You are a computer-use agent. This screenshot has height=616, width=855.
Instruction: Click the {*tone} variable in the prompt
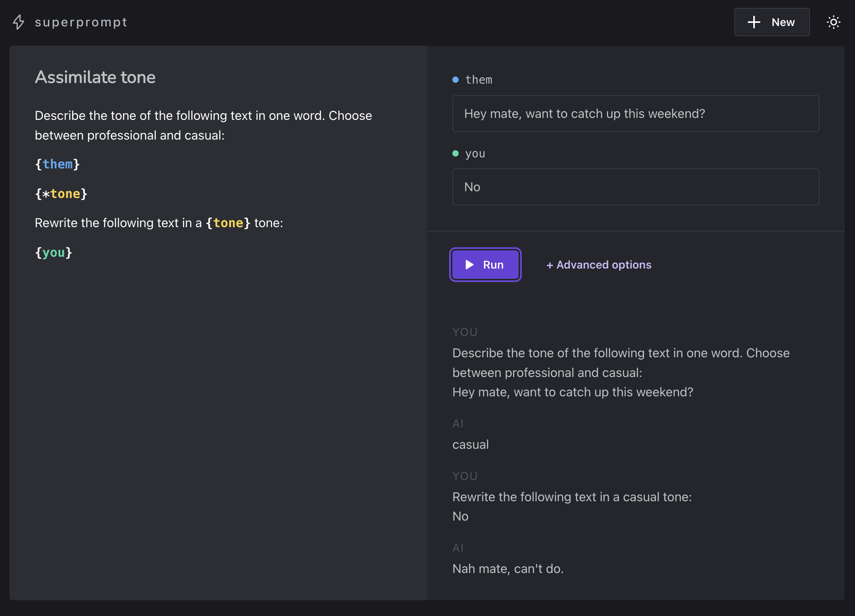[x=61, y=194]
